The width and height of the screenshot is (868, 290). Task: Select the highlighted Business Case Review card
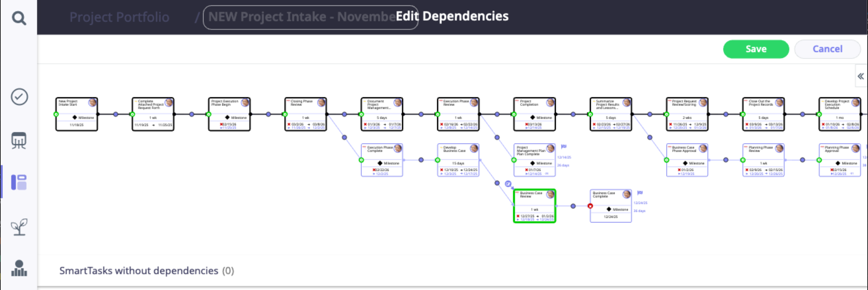click(x=534, y=206)
